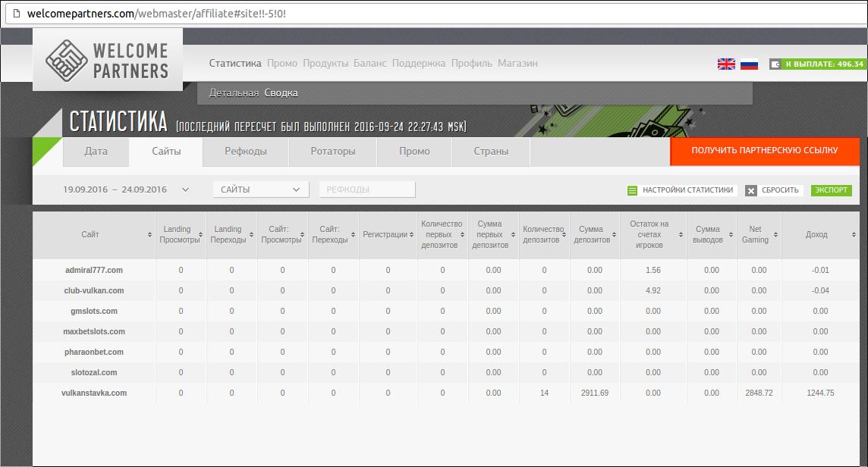Open the Промо main menu item
This screenshot has height=467, width=868.
(x=282, y=63)
